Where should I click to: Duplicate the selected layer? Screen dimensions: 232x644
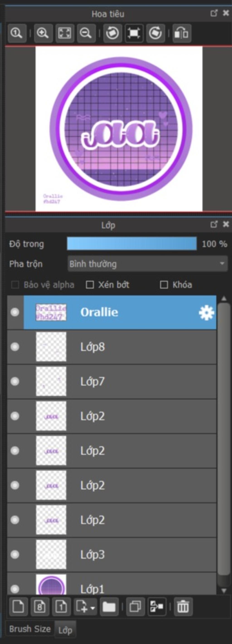(x=135, y=606)
